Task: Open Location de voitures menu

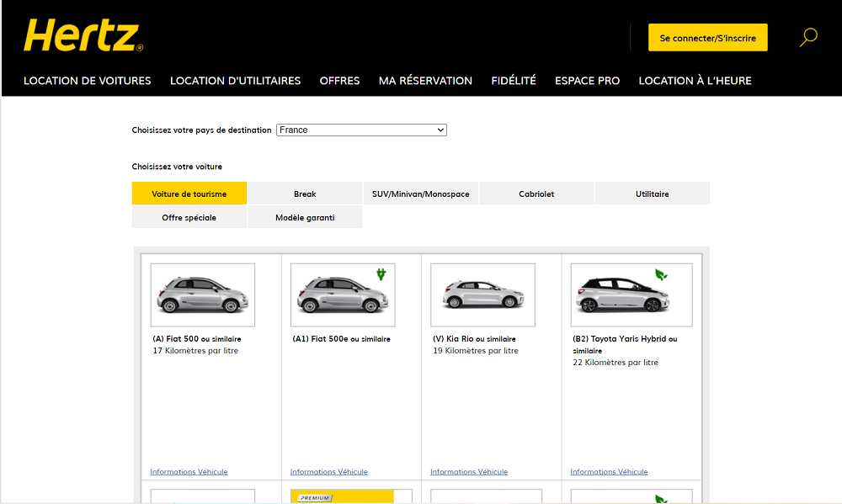Action: tap(88, 81)
